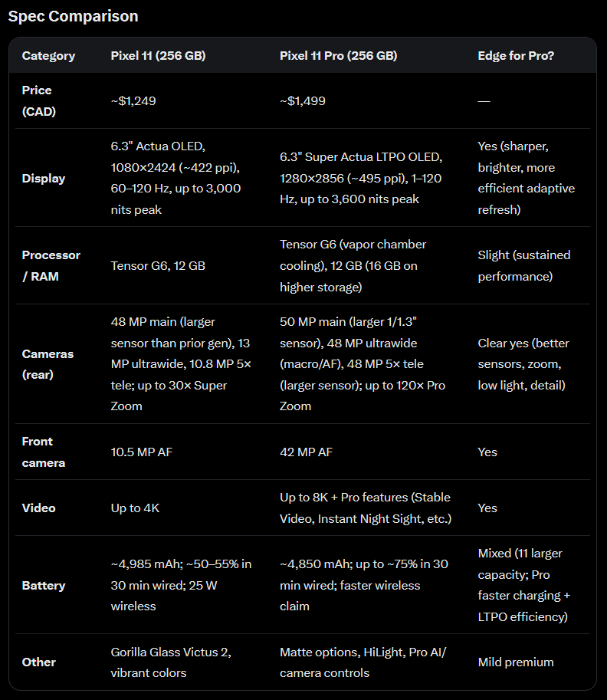Select the Up to 8K + Pro features cell

click(x=366, y=508)
